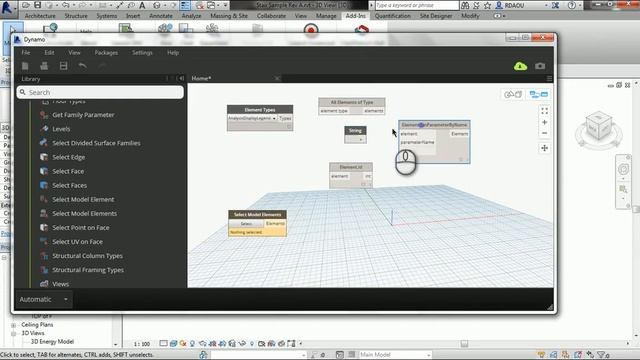The width and height of the screenshot is (640, 360).
Task: Open the Structure ribbon tab in Revit
Action: click(x=76, y=16)
